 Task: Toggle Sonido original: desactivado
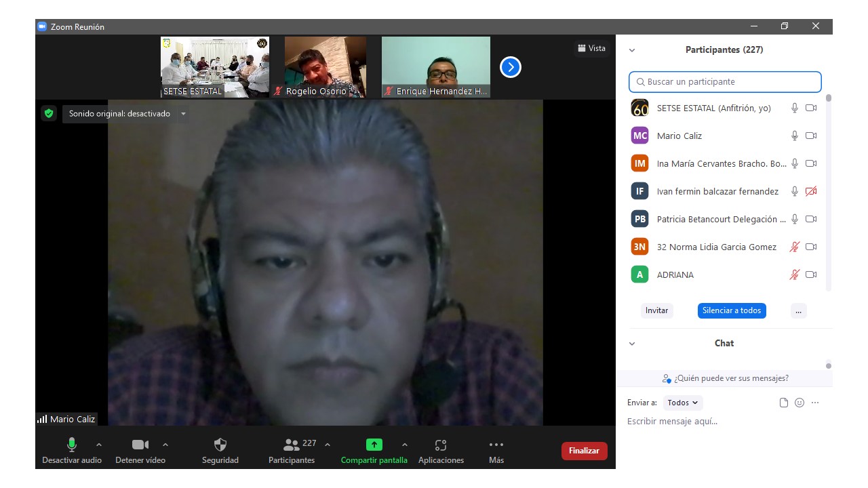point(119,114)
